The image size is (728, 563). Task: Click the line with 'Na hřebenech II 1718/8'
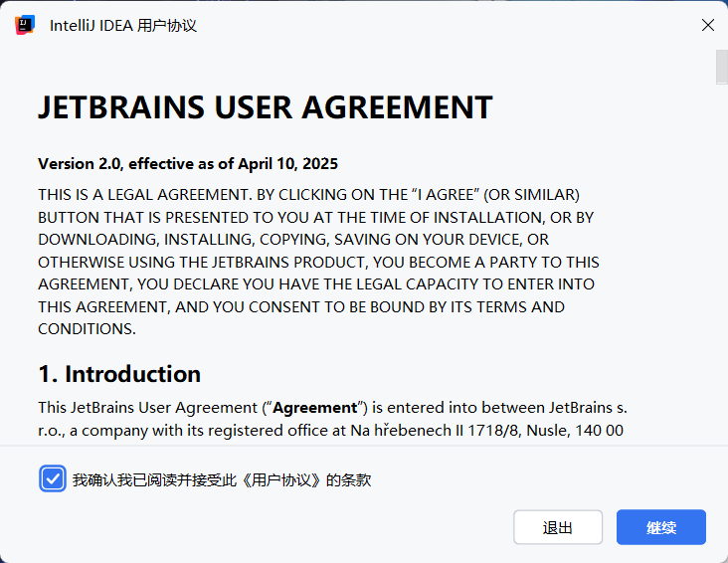coord(330,430)
